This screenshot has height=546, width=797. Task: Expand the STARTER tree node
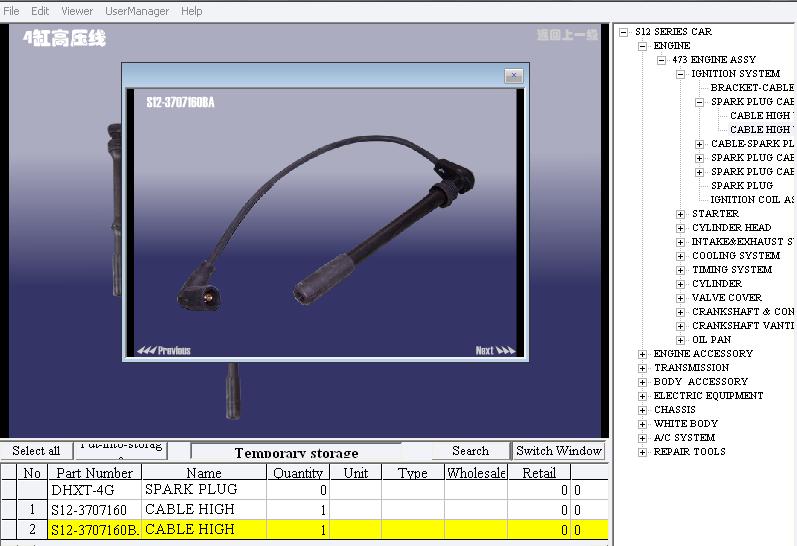pyautogui.click(x=680, y=214)
